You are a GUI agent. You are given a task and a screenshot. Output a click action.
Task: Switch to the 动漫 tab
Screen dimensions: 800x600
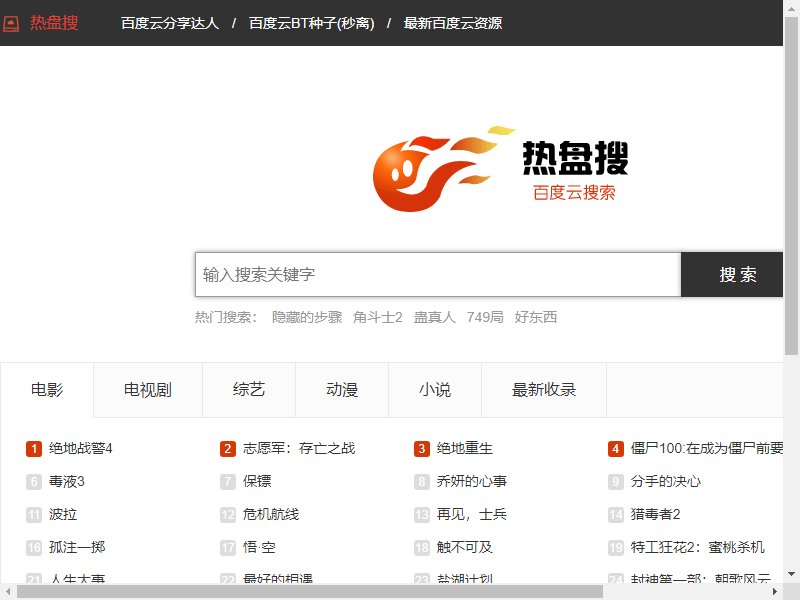pos(342,390)
